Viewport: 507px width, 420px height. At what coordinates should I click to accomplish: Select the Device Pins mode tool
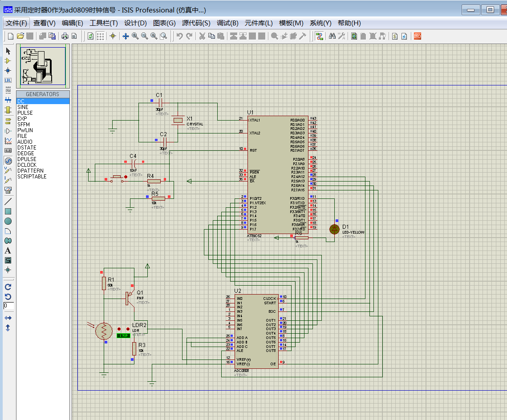[8, 131]
